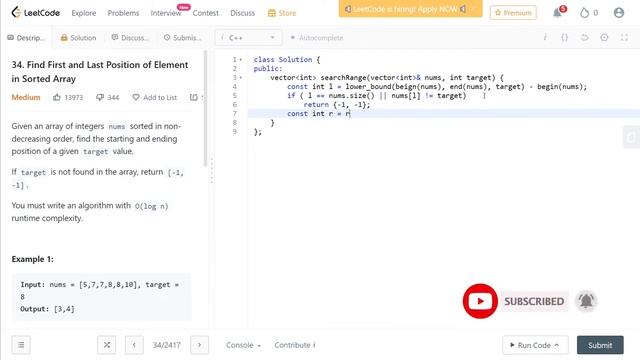640x360 pixels.
Task: Click the notification bell next to SUBSCRIBED
Action: pyautogui.click(x=586, y=301)
